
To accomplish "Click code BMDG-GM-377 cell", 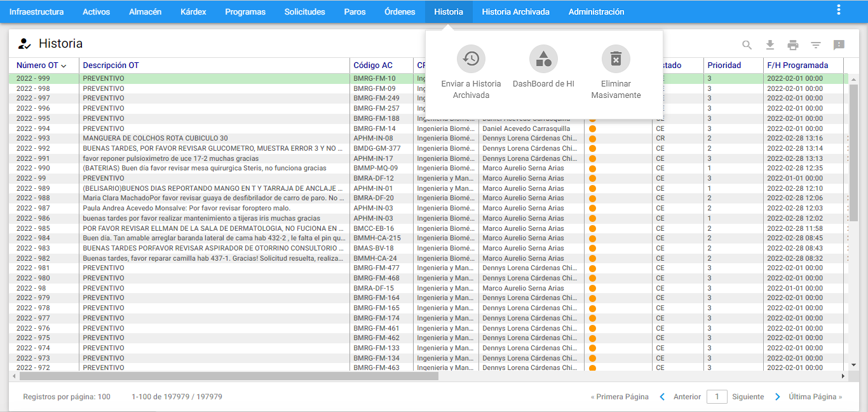I will point(377,148).
